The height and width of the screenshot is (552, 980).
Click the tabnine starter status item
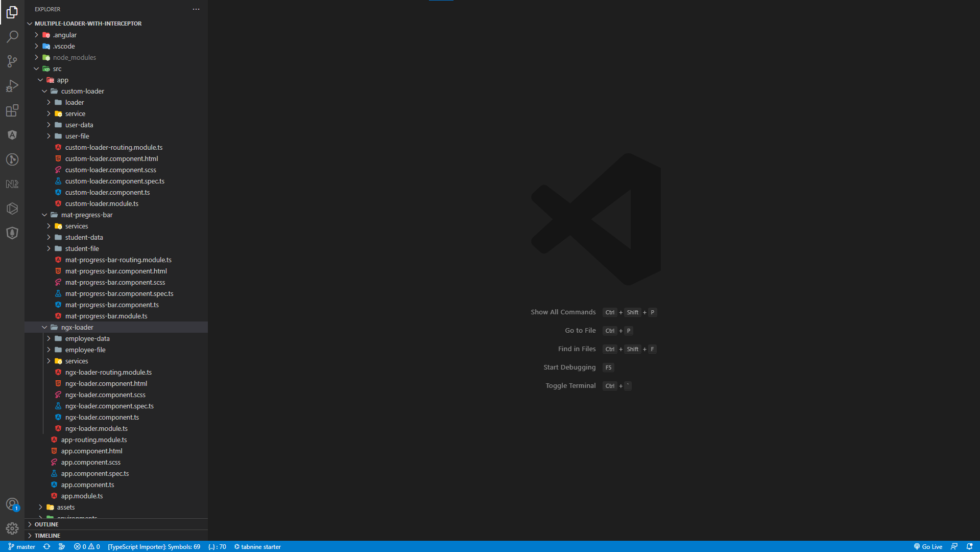(x=257, y=546)
